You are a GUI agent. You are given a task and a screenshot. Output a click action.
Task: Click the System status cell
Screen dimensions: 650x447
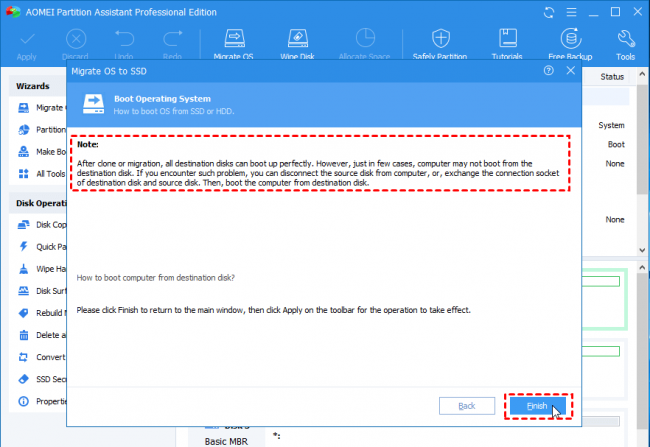611,125
